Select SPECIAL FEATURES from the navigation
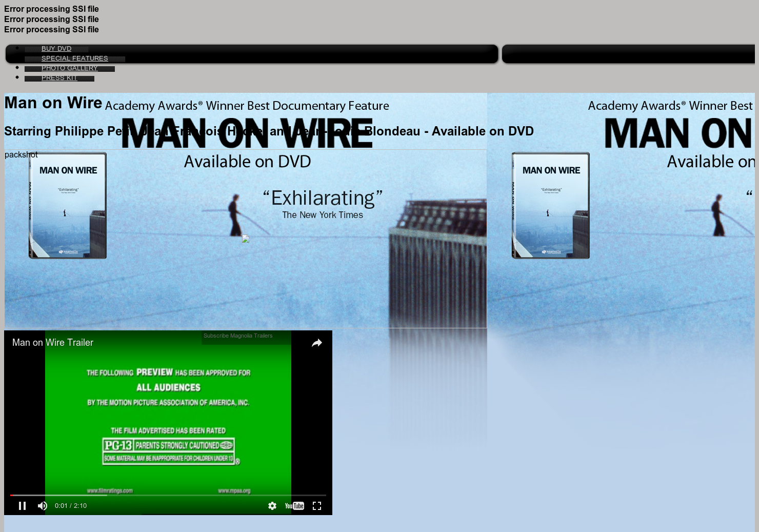Screen dimensions: 759x532 (74, 58)
